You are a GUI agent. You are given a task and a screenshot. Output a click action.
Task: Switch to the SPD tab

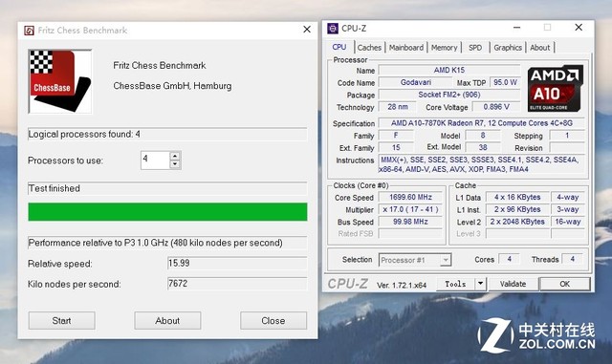tap(475, 48)
